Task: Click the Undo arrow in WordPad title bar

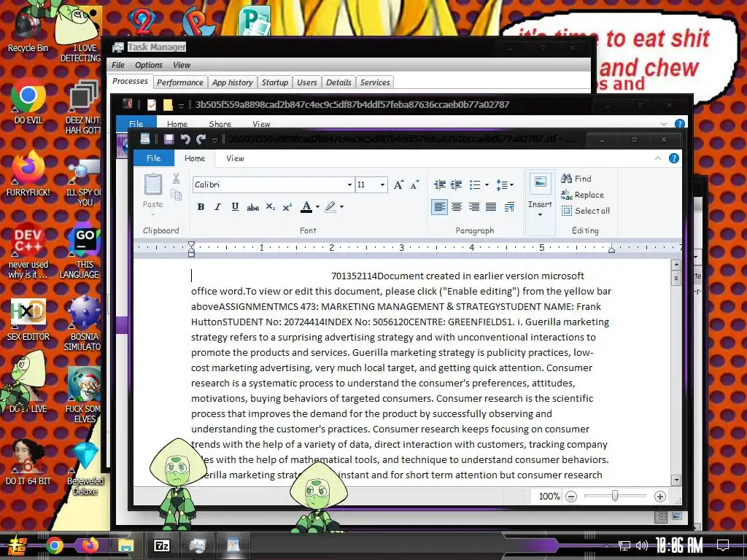Action: pyautogui.click(x=185, y=139)
